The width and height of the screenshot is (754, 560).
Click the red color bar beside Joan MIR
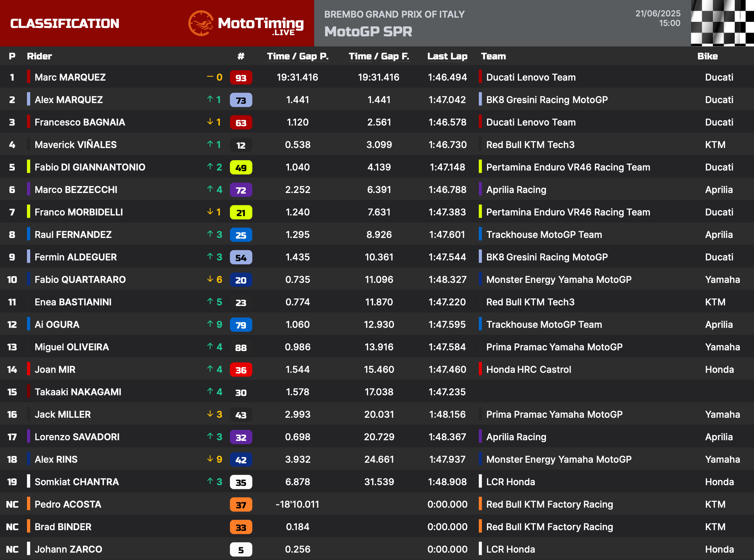point(29,369)
